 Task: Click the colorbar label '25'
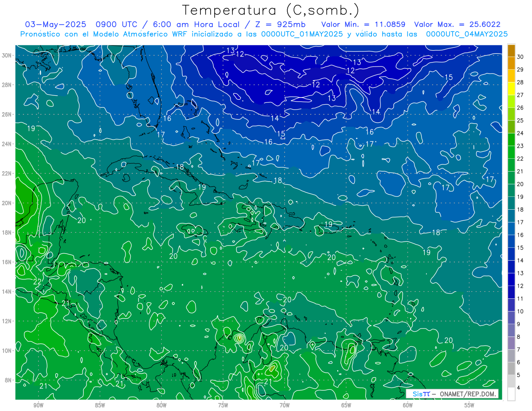(520, 121)
